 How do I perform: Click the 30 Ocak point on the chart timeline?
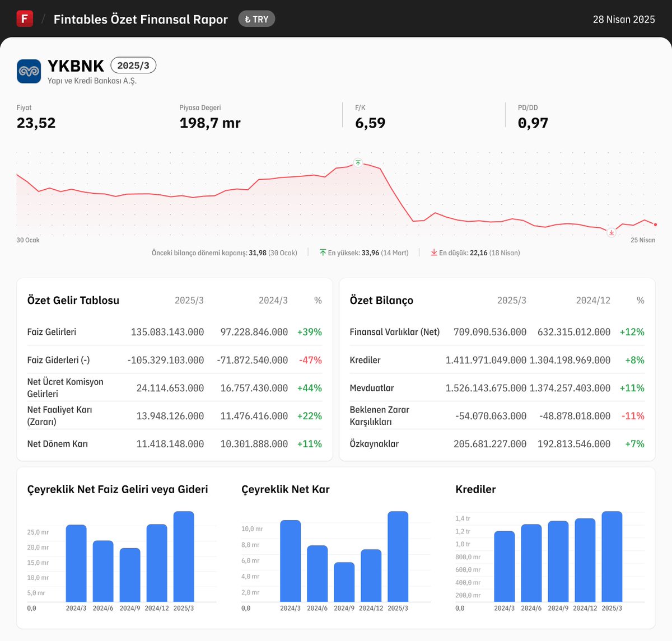tap(27, 240)
